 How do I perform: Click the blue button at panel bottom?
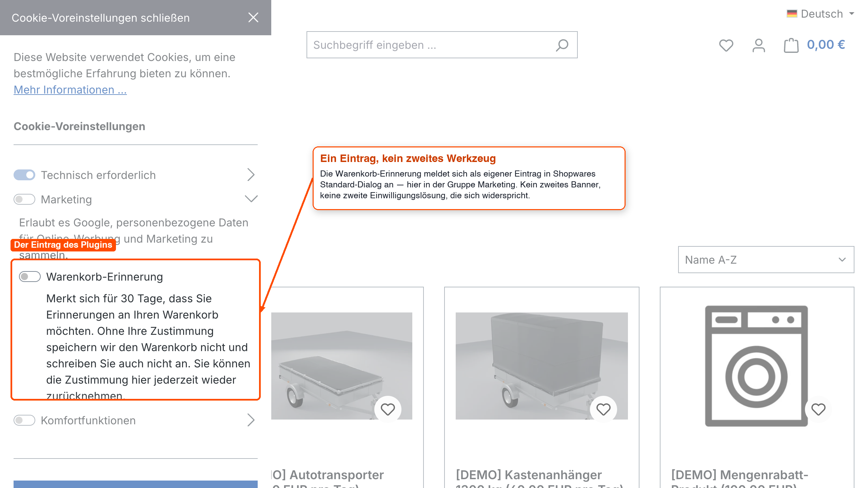point(136,484)
